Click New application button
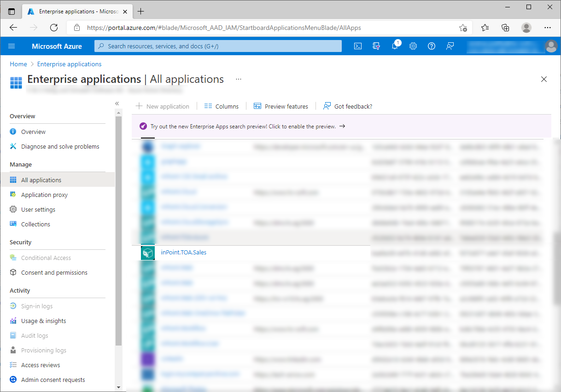Screen dimensions: 561x392 click(163, 106)
